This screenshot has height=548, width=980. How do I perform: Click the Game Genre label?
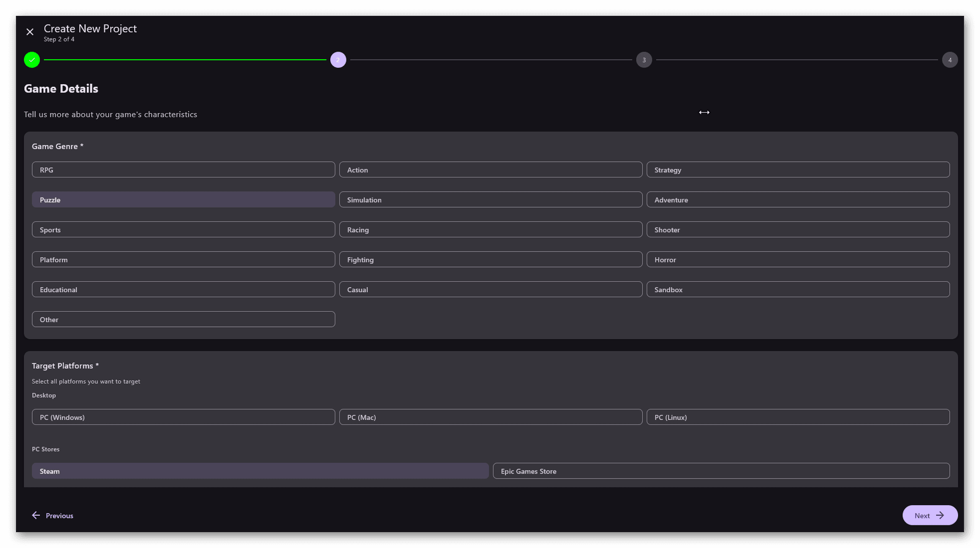[x=58, y=146]
